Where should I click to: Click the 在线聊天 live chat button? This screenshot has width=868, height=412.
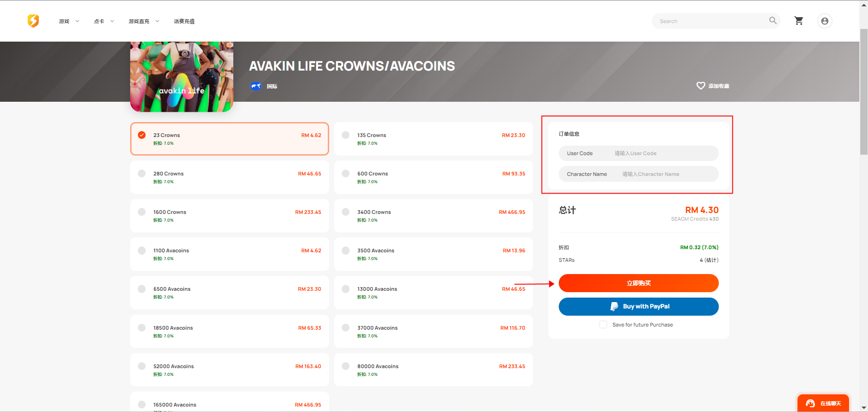[x=823, y=403]
